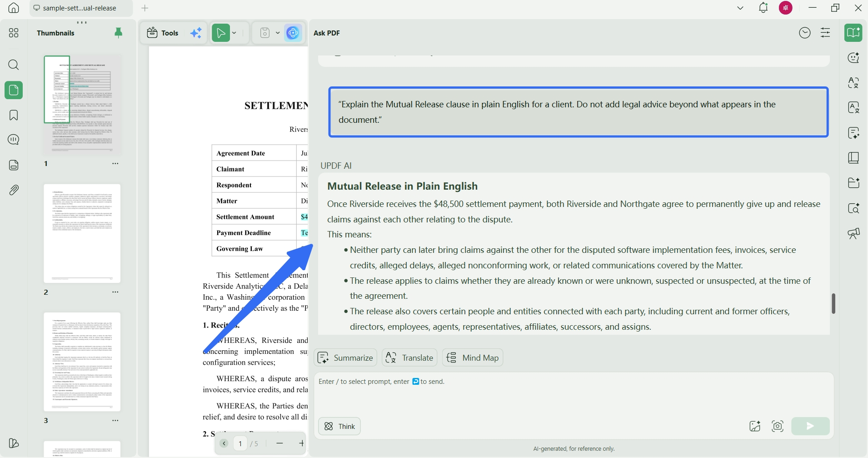Open the translate icon in right sidebar

tap(854, 83)
